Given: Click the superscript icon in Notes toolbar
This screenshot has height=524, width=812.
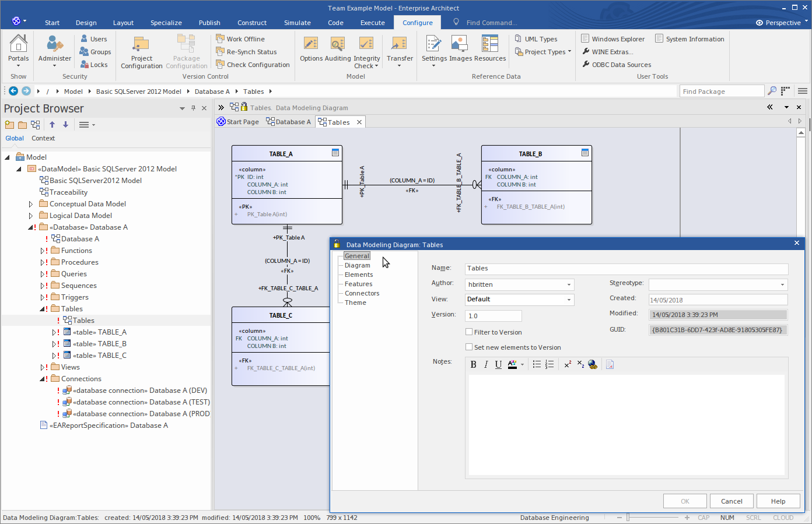Looking at the screenshot, I should click(x=567, y=364).
